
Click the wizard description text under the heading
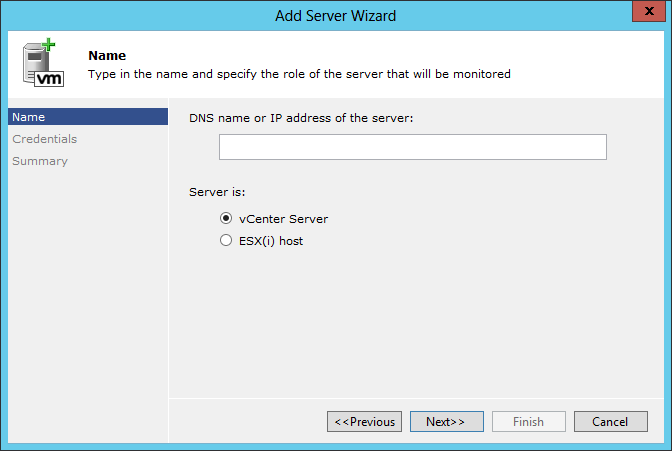pyautogui.click(x=299, y=74)
